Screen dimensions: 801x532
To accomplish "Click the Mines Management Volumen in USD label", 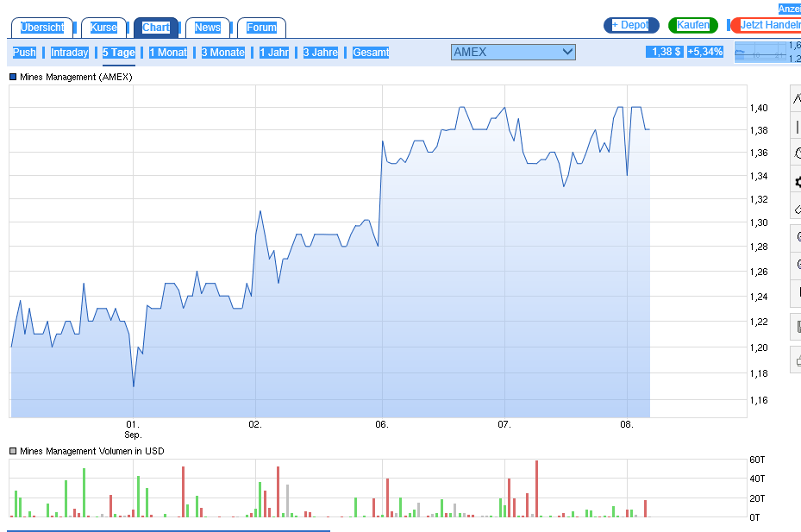I will [x=92, y=451].
